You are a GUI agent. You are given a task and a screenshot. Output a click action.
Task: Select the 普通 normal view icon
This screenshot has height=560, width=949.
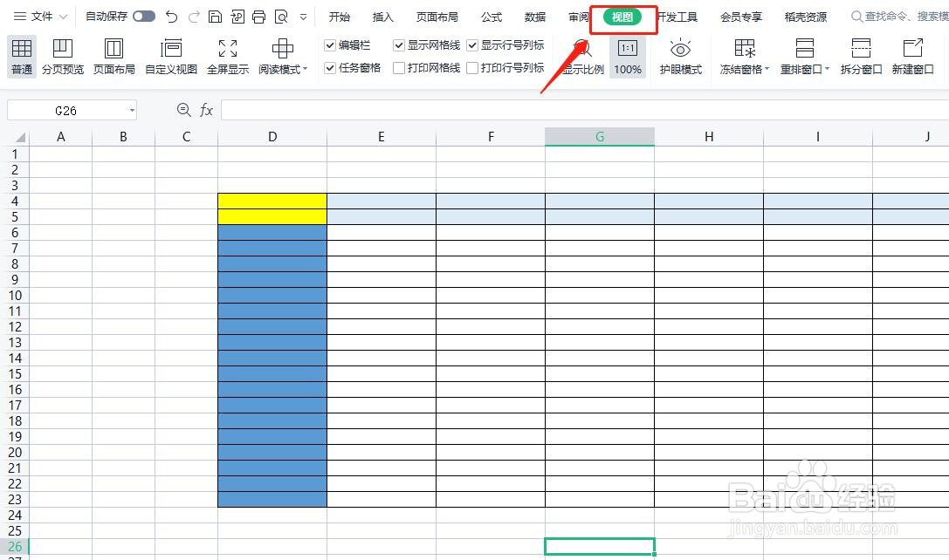pos(22,48)
